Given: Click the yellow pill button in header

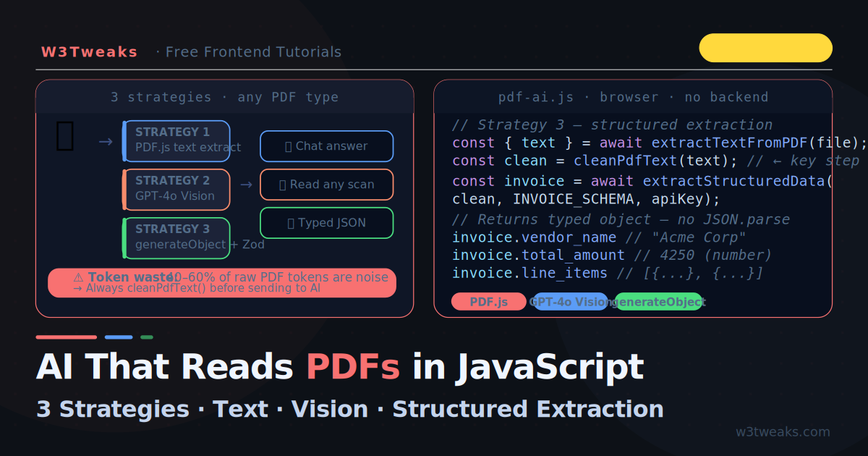Looking at the screenshot, I should point(766,48).
